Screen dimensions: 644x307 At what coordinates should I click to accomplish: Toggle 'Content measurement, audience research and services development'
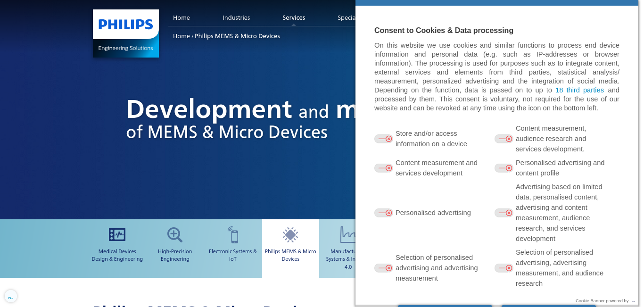point(504,139)
